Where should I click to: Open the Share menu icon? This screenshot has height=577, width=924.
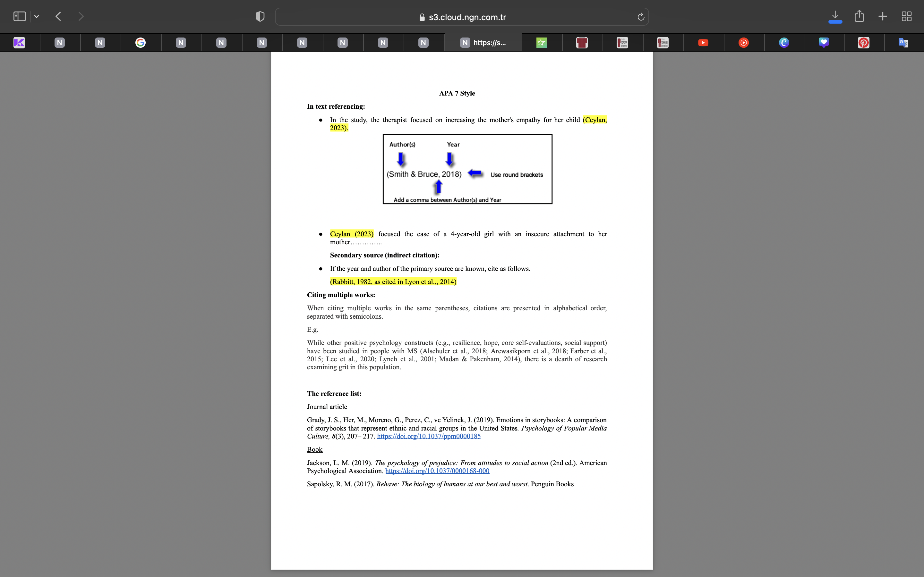tap(859, 16)
